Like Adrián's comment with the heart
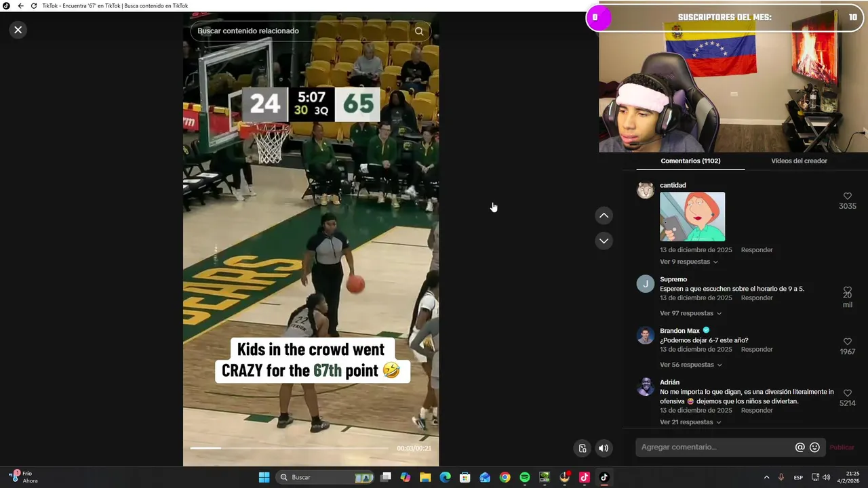The image size is (868, 488). [847, 393]
